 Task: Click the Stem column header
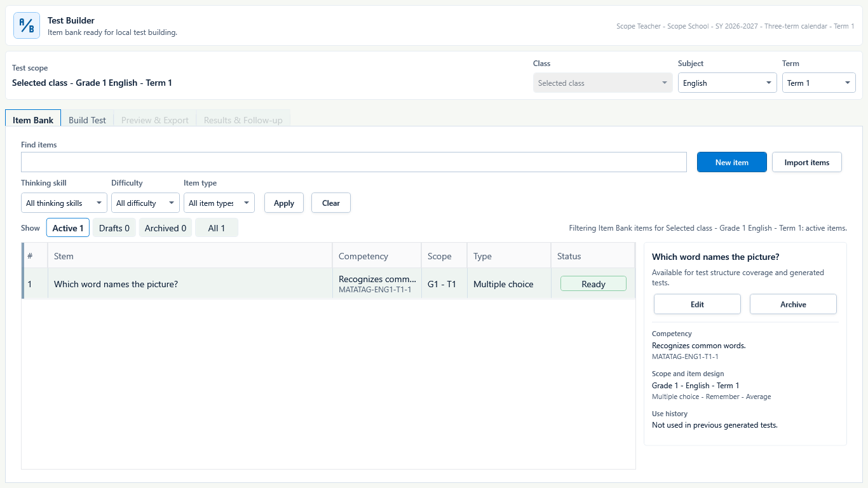(x=190, y=256)
